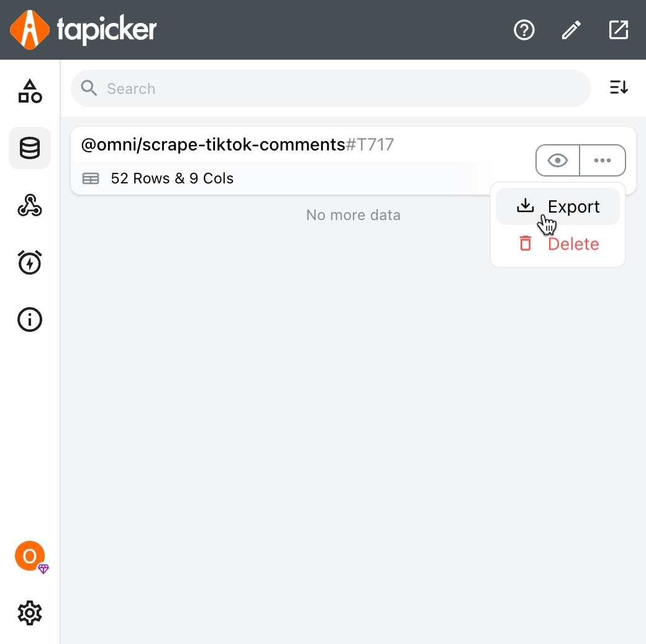Choose Export from the context menu
Screen dimensions: 646x644
tap(558, 206)
